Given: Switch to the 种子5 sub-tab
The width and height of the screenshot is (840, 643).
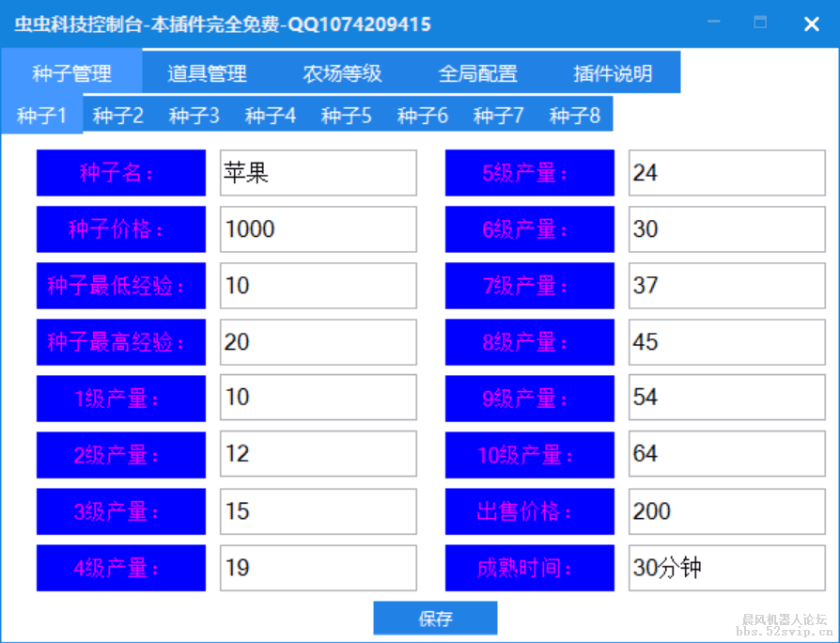Looking at the screenshot, I should point(346,114).
